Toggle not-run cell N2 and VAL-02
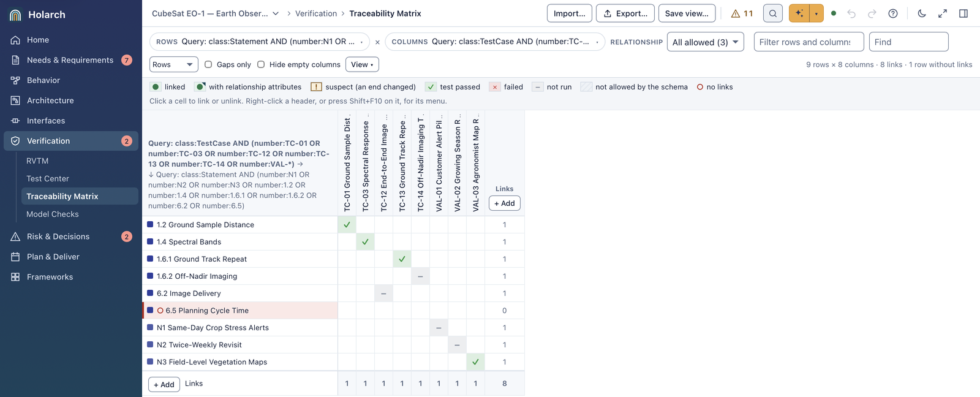This screenshot has width=980, height=397. (457, 345)
